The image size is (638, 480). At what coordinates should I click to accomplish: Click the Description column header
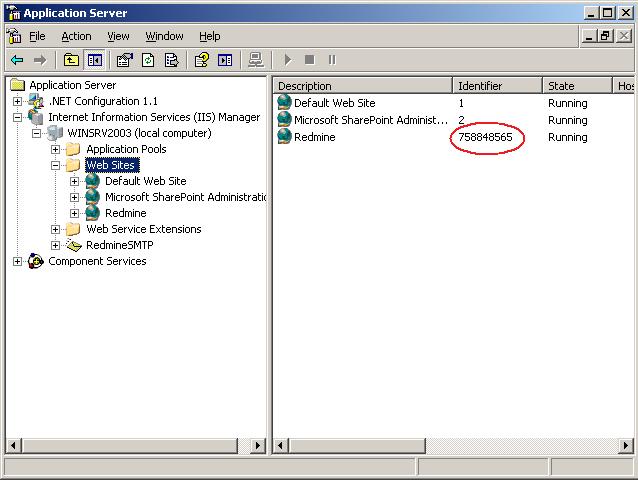[362, 86]
